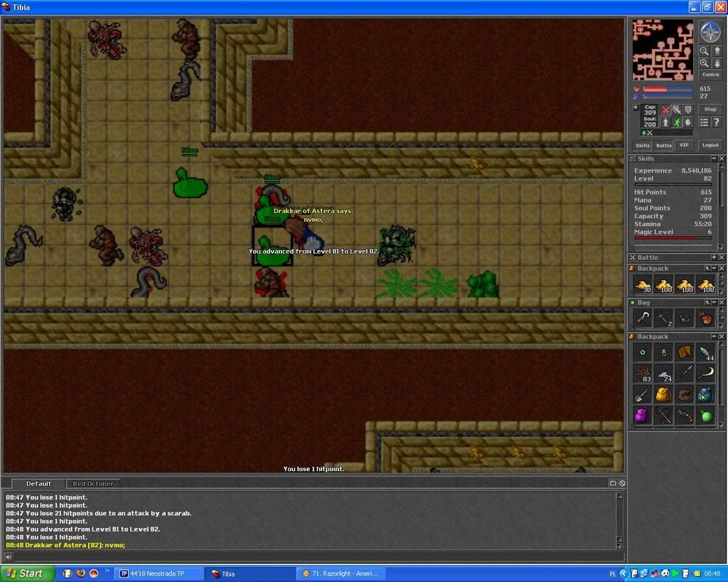Select the fishing rod in Backpack
Screen dimensions: 728x582
point(664,416)
